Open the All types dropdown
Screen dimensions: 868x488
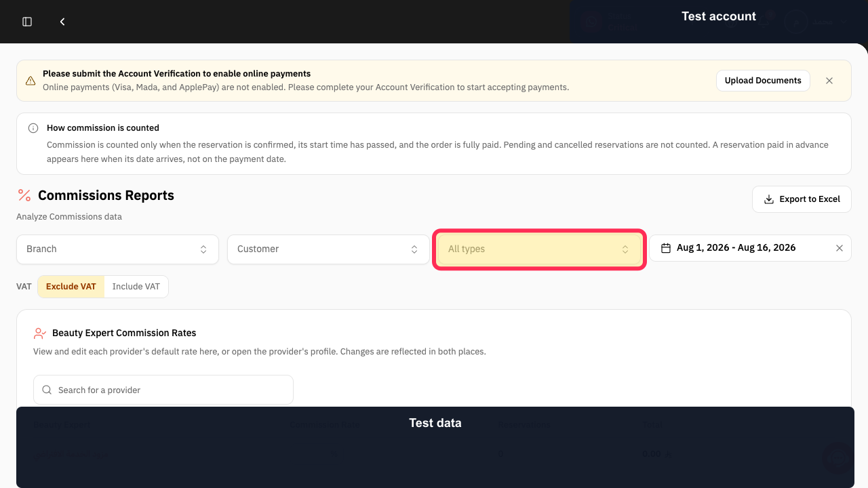tap(539, 249)
